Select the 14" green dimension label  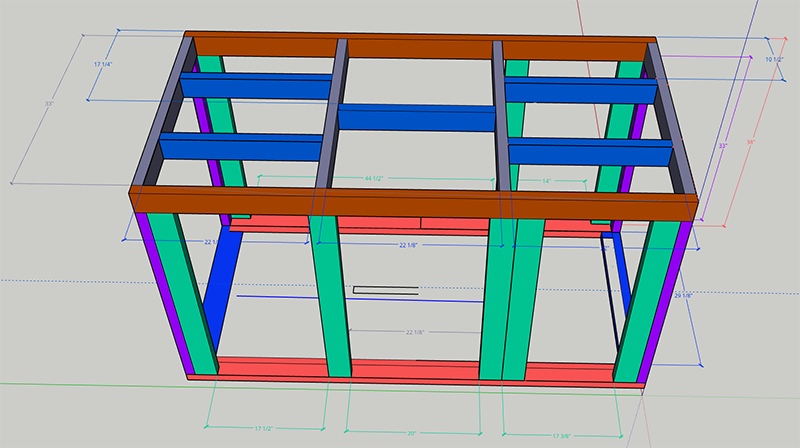point(546,181)
